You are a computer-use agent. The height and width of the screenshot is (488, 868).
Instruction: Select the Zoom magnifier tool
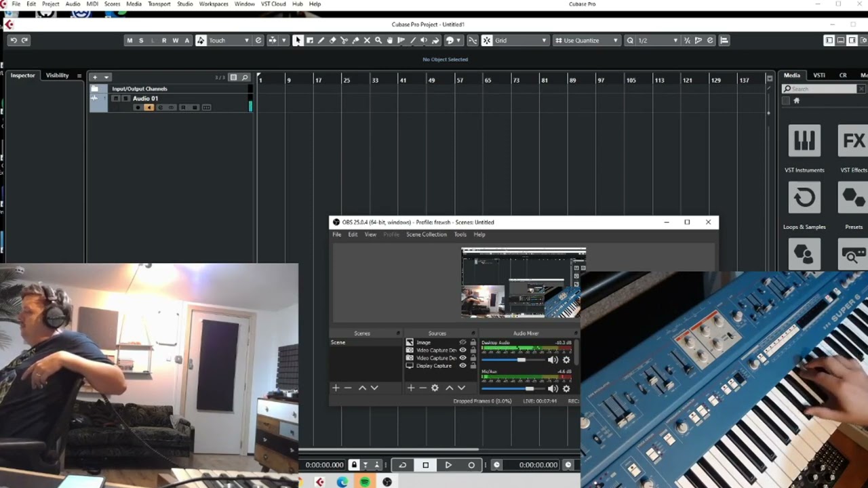click(378, 41)
